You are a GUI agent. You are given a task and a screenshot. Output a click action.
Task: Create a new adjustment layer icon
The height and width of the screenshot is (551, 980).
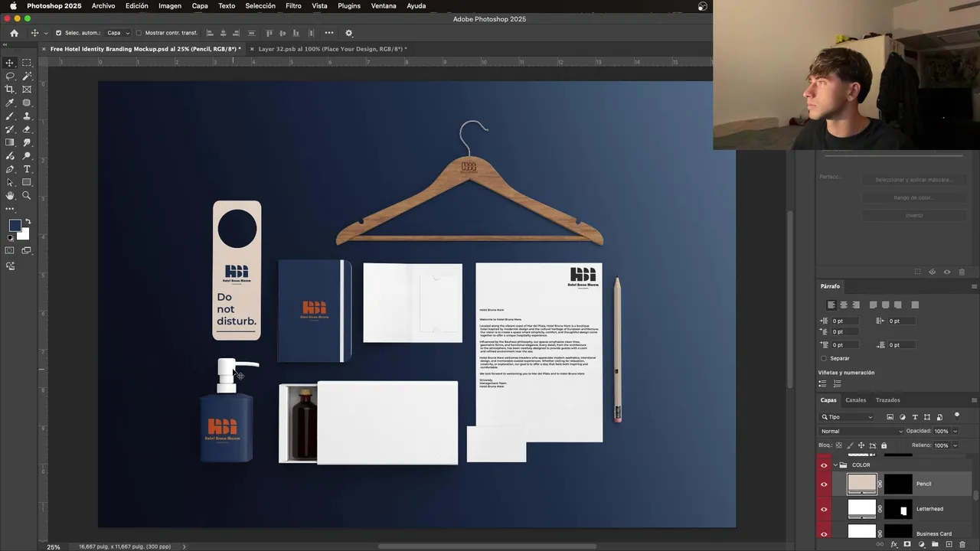coord(921,544)
